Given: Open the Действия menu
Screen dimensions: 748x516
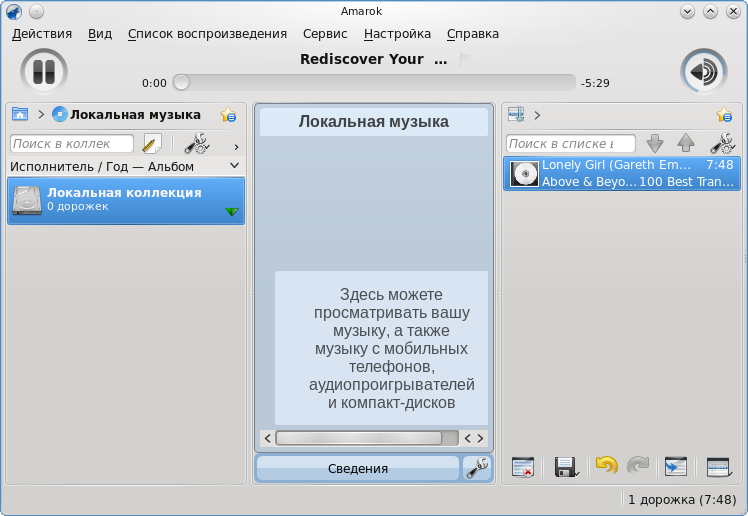Looking at the screenshot, I should pos(42,34).
